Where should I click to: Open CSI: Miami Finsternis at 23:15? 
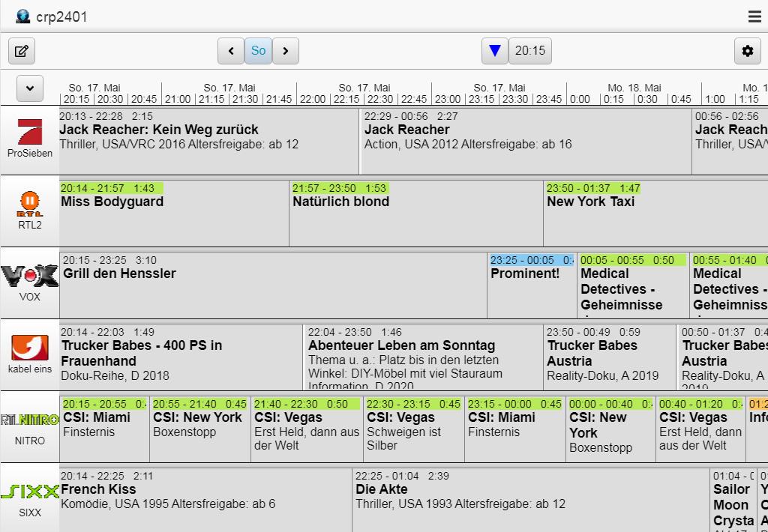click(515, 429)
